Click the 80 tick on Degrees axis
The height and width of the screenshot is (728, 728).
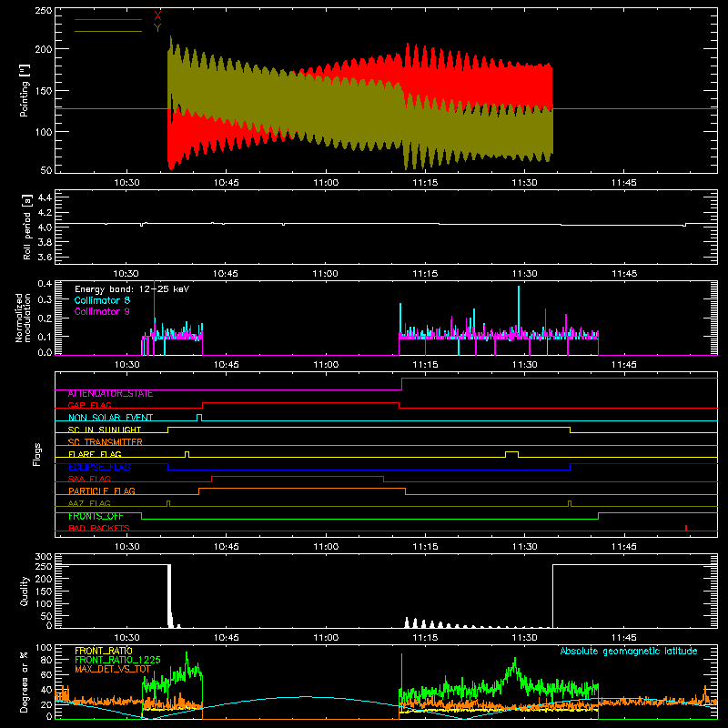46,660
